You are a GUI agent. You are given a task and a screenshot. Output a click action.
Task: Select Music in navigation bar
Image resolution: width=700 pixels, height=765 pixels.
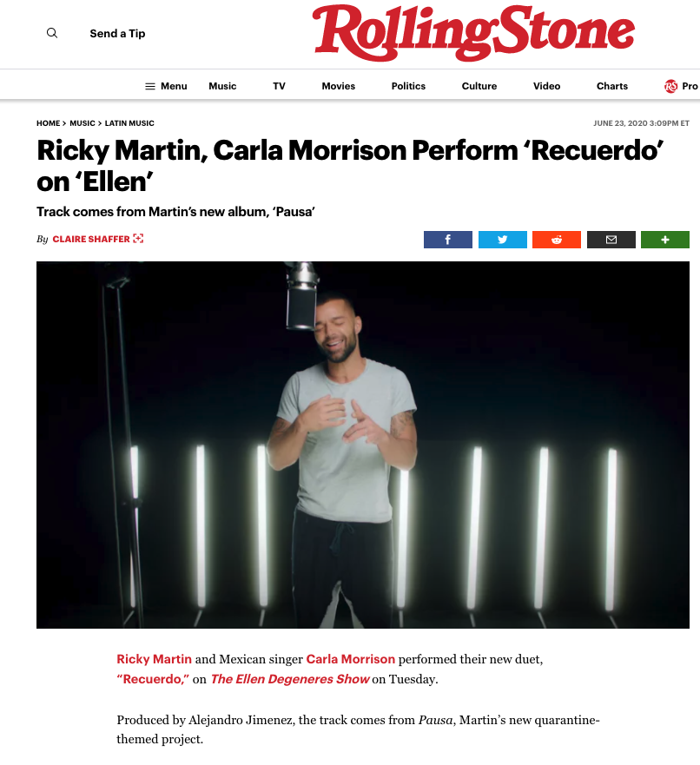pos(222,86)
